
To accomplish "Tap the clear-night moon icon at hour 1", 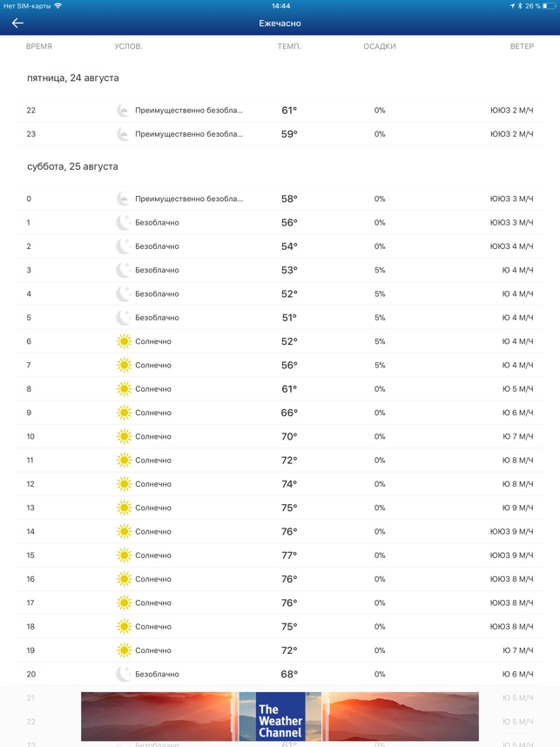I will (x=124, y=222).
